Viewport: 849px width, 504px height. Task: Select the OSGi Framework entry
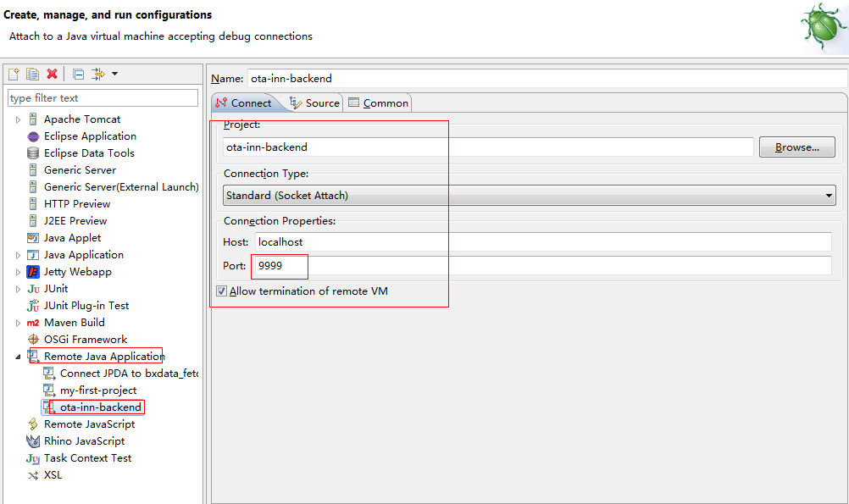click(85, 340)
